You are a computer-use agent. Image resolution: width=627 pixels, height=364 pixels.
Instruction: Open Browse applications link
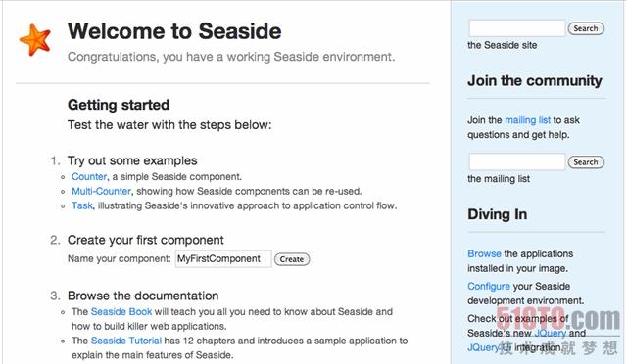tap(484, 253)
